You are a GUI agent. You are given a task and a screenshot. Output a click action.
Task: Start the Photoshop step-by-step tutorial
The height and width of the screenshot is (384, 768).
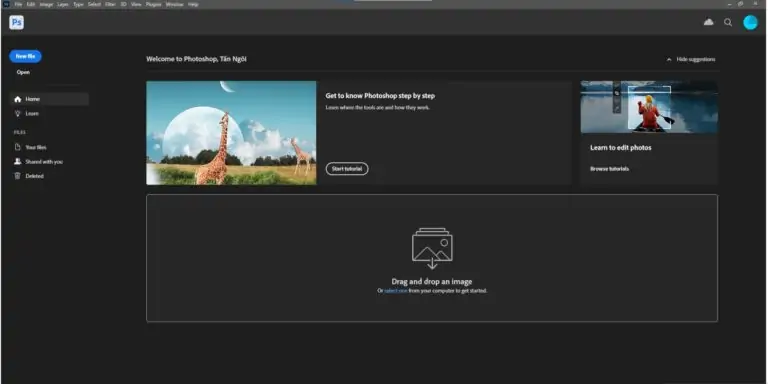[347, 169]
